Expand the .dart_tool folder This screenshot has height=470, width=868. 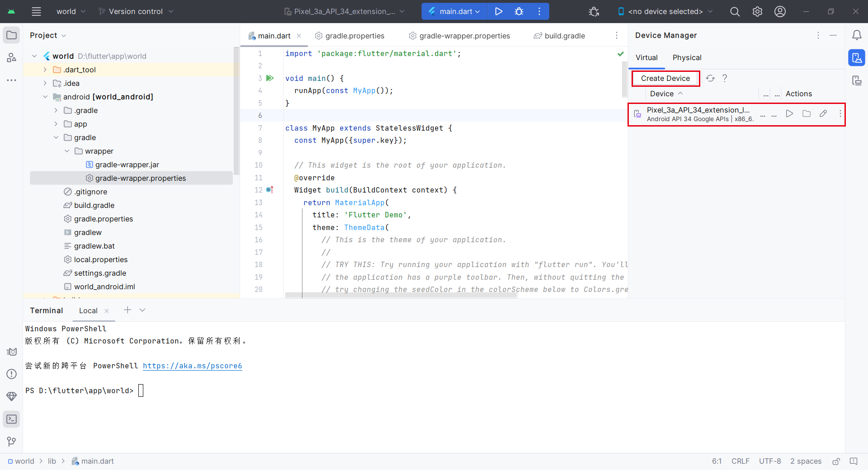[45, 70]
